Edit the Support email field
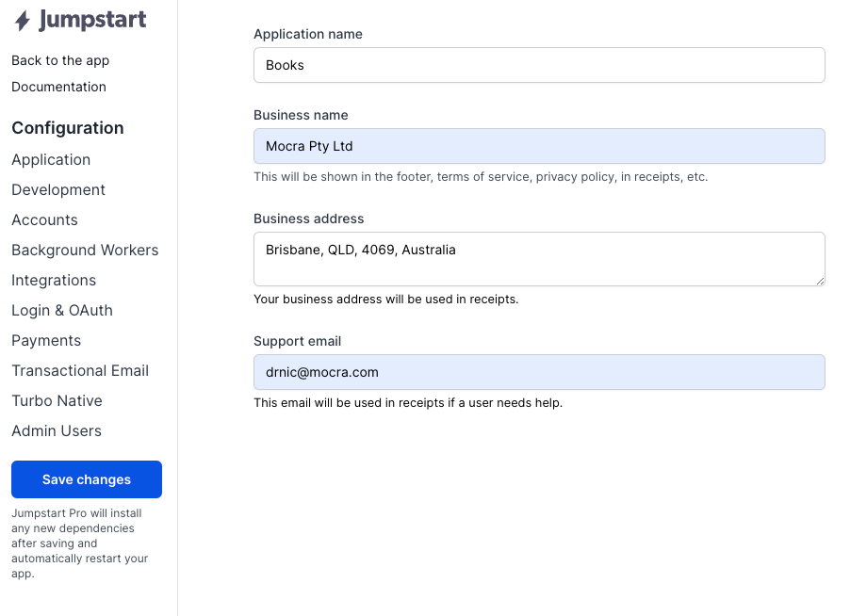The height and width of the screenshot is (616, 850). (539, 373)
